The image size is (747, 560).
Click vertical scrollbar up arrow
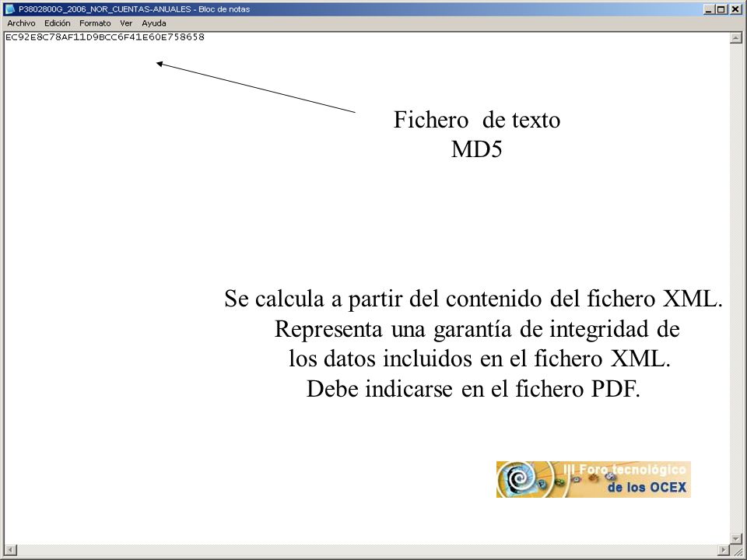(735, 37)
